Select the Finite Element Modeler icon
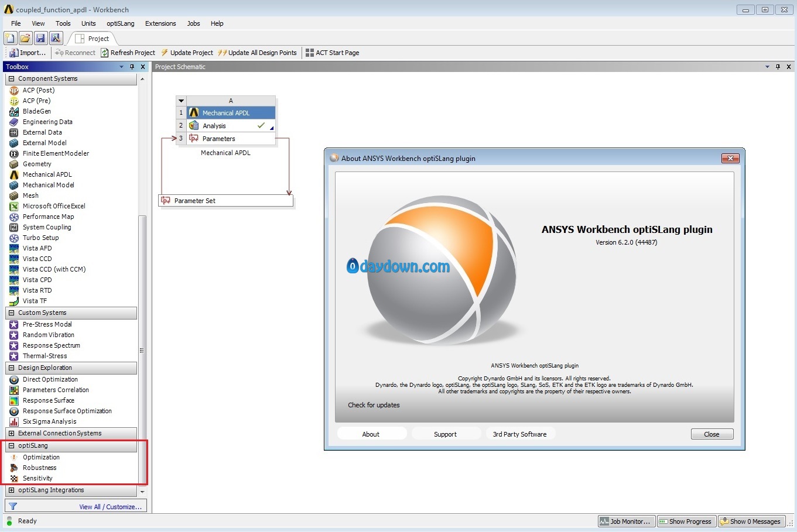 [14, 153]
